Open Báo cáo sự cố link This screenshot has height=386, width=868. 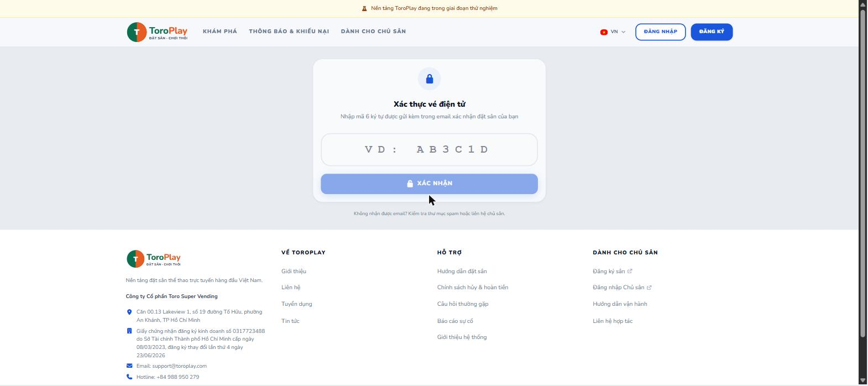[455, 321]
